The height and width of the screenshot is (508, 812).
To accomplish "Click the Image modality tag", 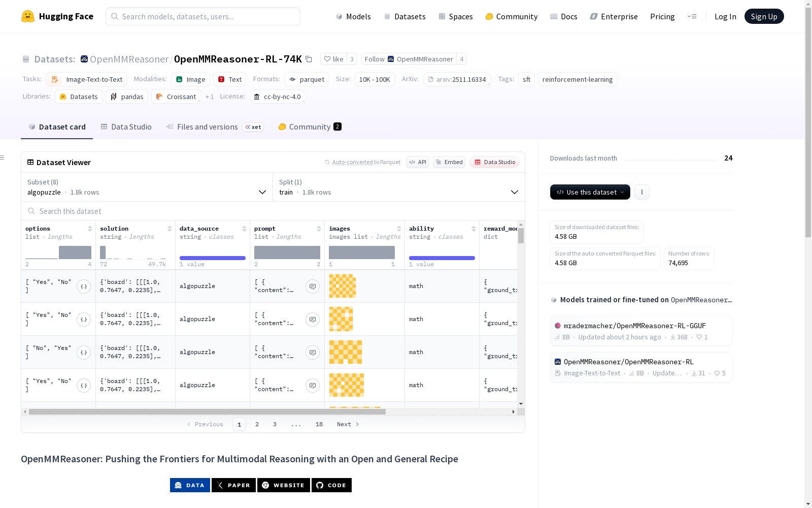I will coord(190,79).
